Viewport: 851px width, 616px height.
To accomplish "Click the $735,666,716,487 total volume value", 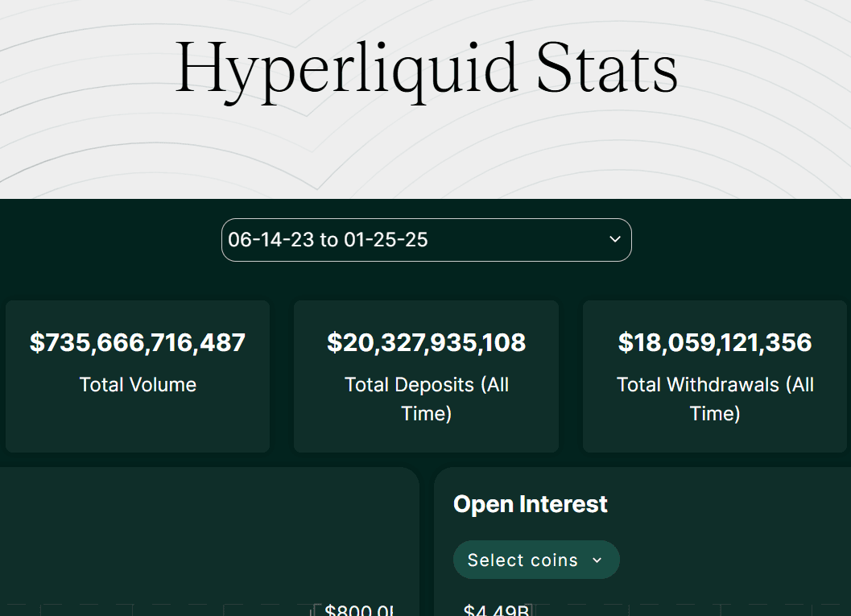I will [138, 342].
